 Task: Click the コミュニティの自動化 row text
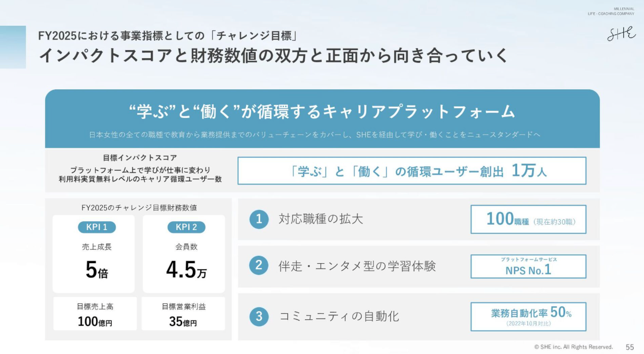[x=339, y=316]
